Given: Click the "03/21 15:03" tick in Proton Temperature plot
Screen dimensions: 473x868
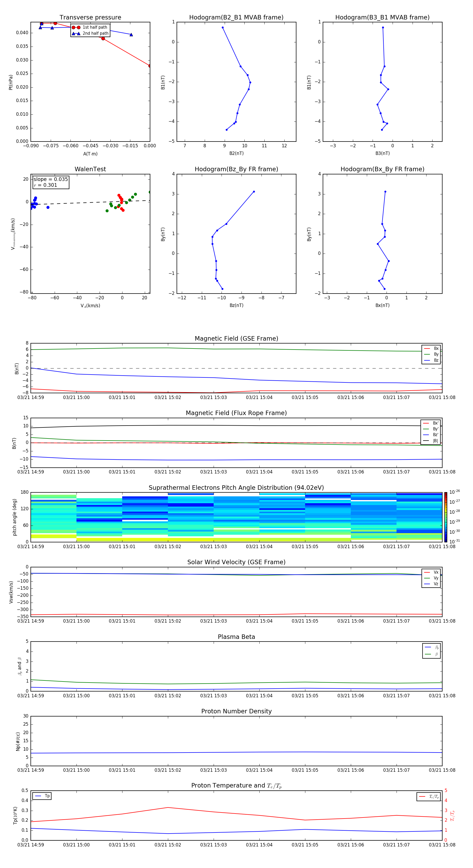Looking at the screenshot, I should (x=213, y=845).
